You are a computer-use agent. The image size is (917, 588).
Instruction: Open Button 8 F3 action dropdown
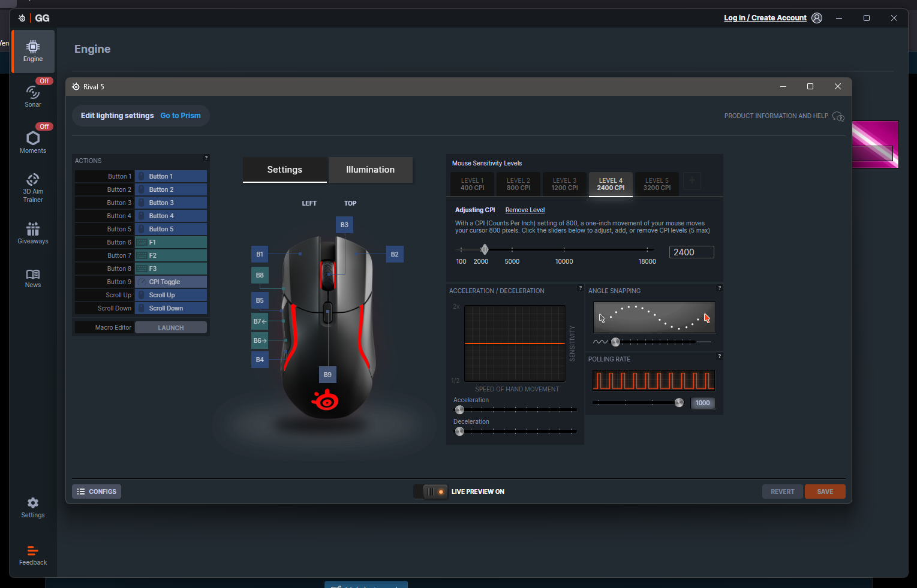tap(171, 269)
